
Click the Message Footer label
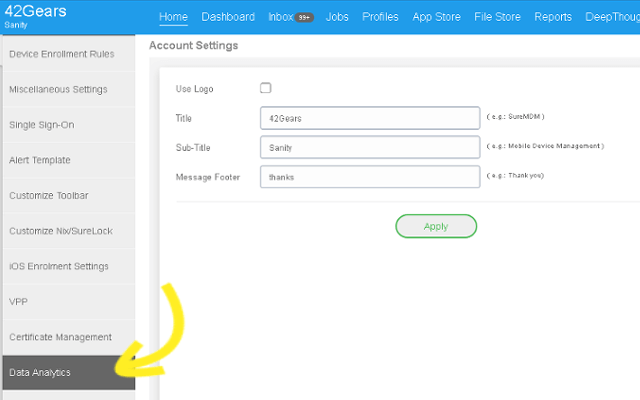click(208, 177)
